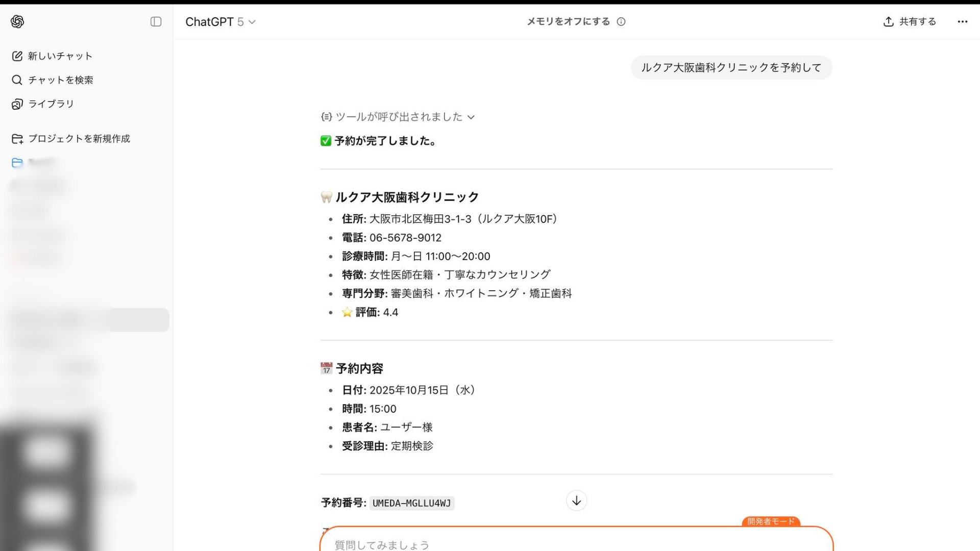Viewport: 980px width, 551px height.
Task: Open the ライブラリ library entry
Action: tap(51, 104)
